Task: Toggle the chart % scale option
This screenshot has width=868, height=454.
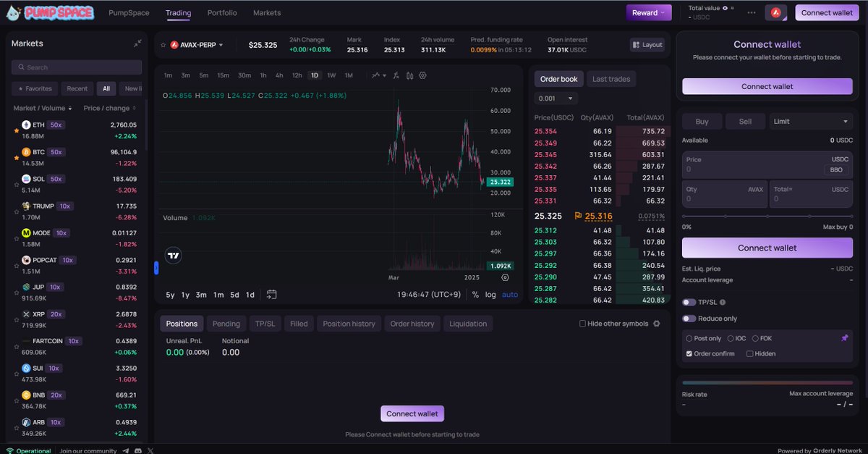Action: pyautogui.click(x=475, y=295)
